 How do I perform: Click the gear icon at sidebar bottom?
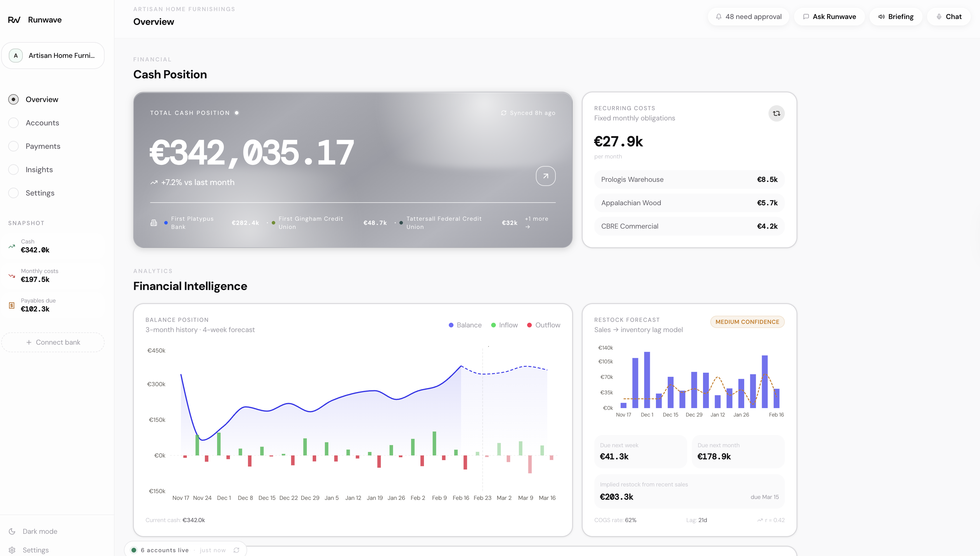12,550
